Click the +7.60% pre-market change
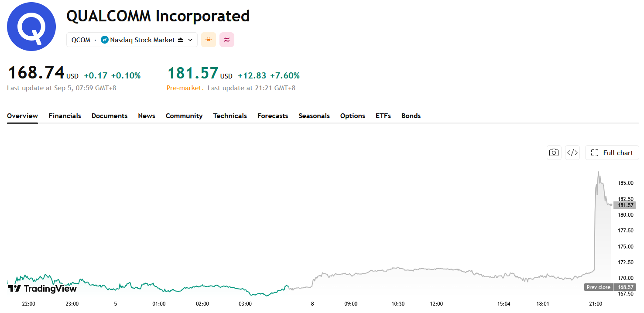This screenshot has height=313, width=644. (x=285, y=76)
